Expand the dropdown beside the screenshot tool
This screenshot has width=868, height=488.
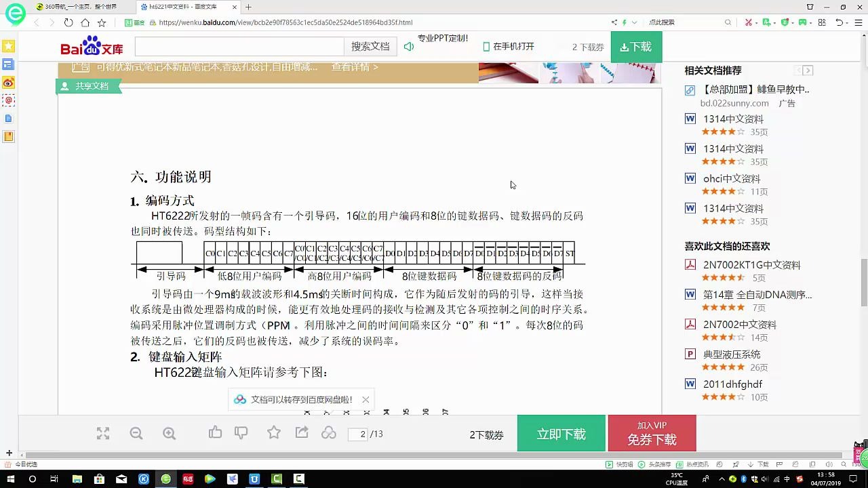click(756, 22)
